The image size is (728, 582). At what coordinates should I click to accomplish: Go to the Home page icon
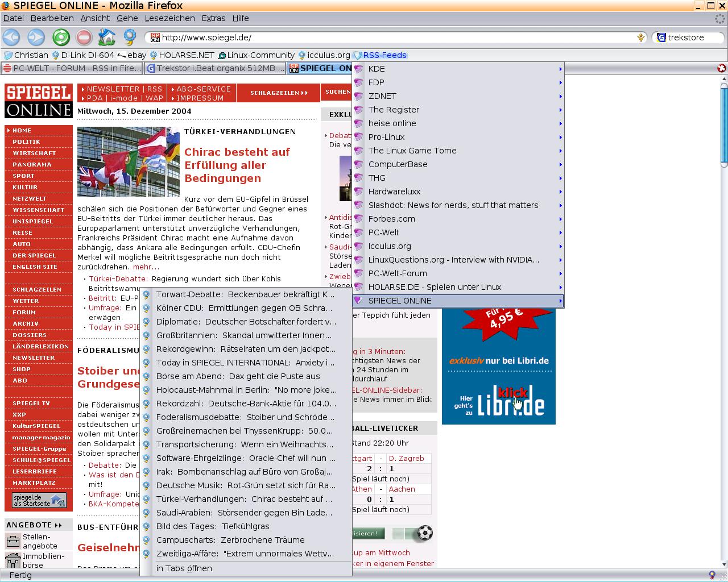(x=106, y=38)
